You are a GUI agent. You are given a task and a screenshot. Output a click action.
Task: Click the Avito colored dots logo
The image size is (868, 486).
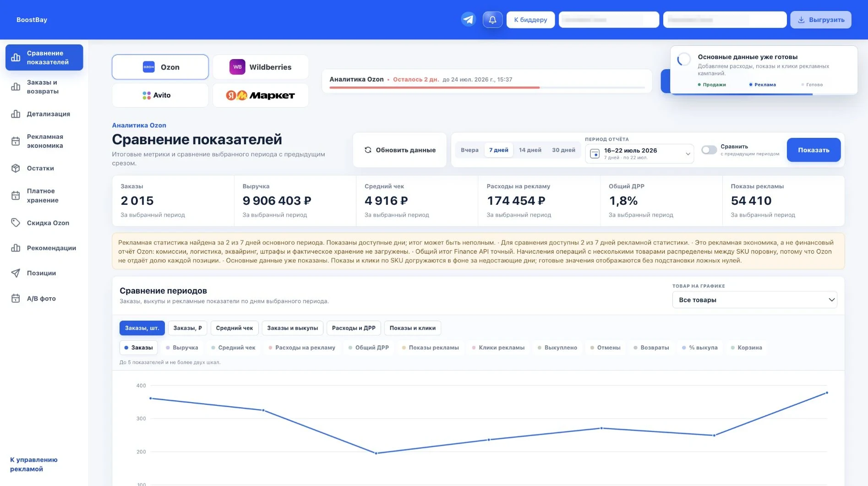click(x=147, y=95)
